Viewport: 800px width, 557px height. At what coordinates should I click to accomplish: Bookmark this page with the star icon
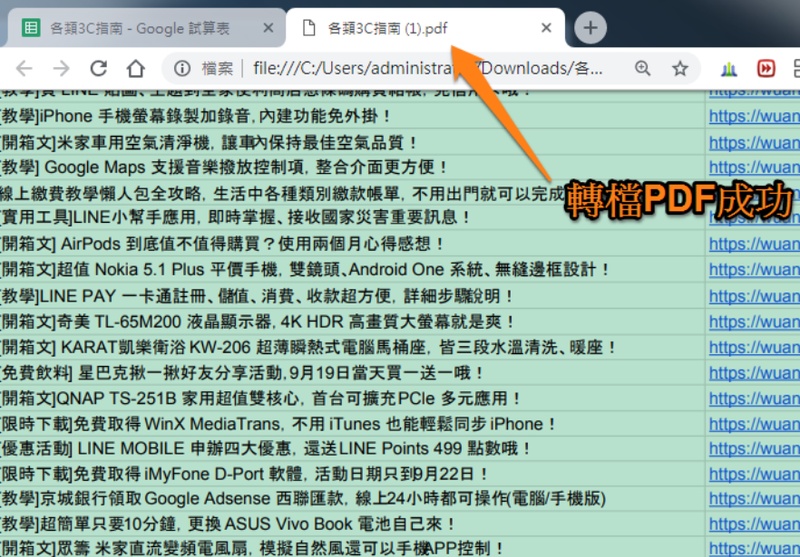pyautogui.click(x=680, y=68)
